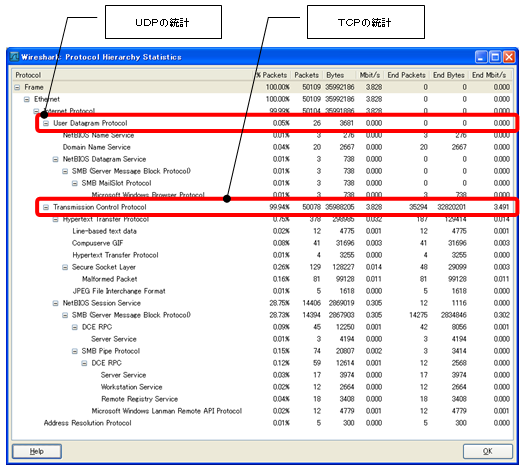Click the End Bytes column header
The image size is (526, 469).
tap(449, 75)
